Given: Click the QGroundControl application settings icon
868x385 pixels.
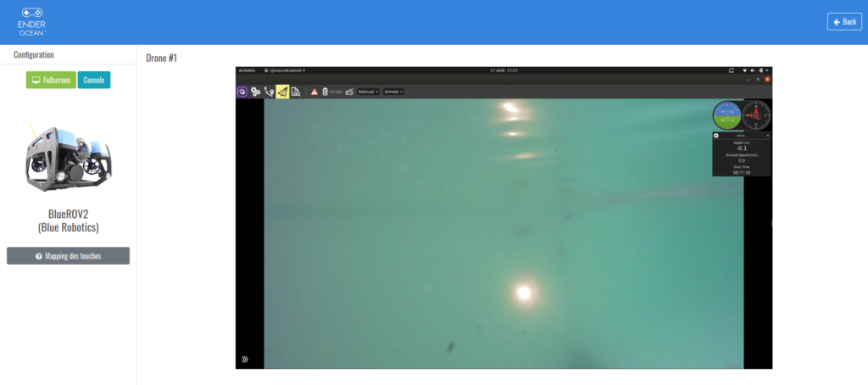Looking at the screenshot, I should click(x=242, y=92).
